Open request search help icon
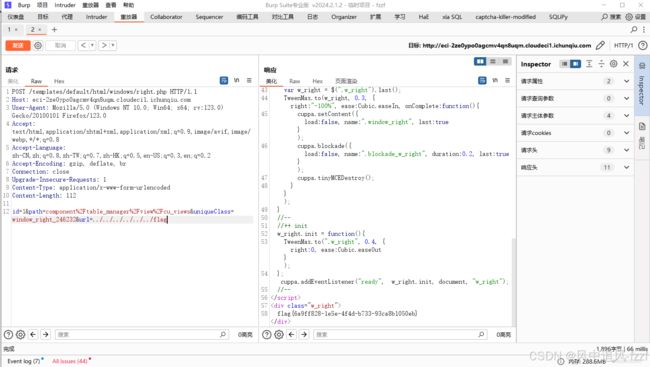The width and height of the screenshot is (650, 367). 8,334
